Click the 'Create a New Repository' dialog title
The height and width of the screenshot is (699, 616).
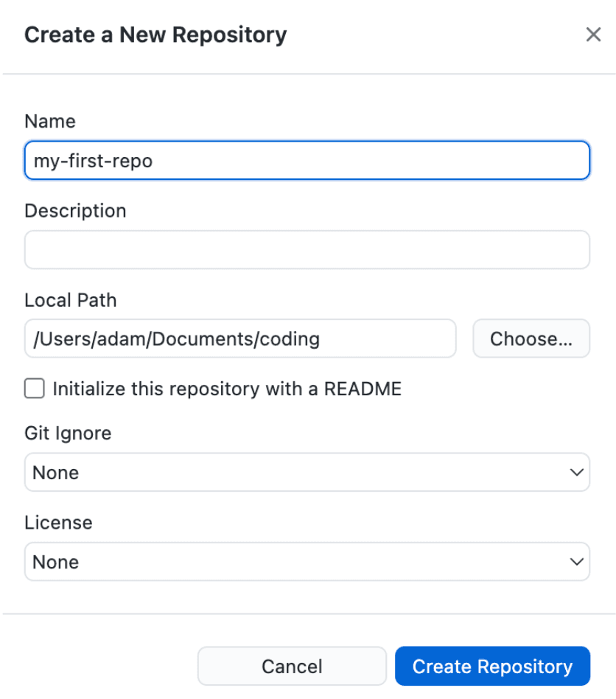[x=155, y=35]
